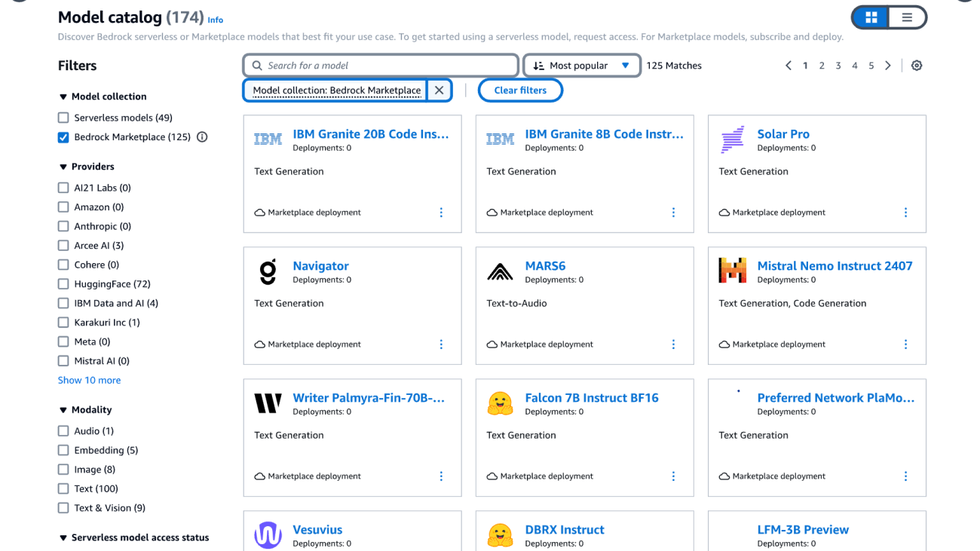Check the HuggingFace provider filter
This screenshot has height=551, width=980.
63,284
